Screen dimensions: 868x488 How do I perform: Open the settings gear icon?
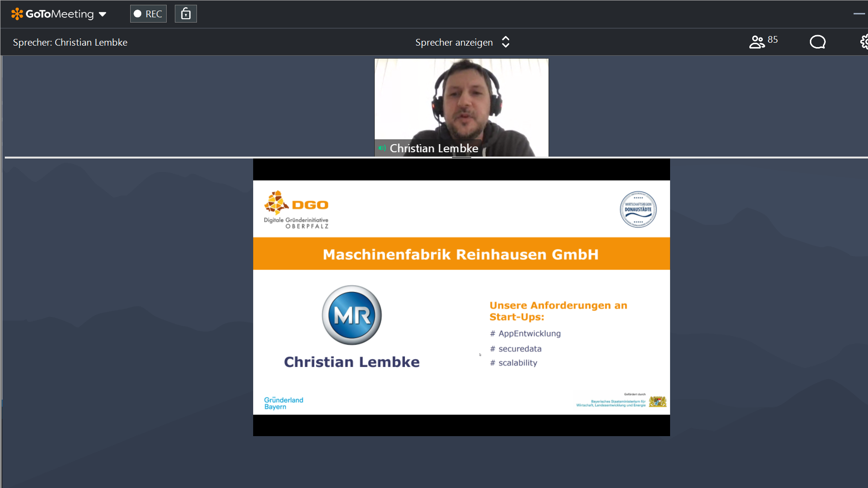(x=864, y=42)
